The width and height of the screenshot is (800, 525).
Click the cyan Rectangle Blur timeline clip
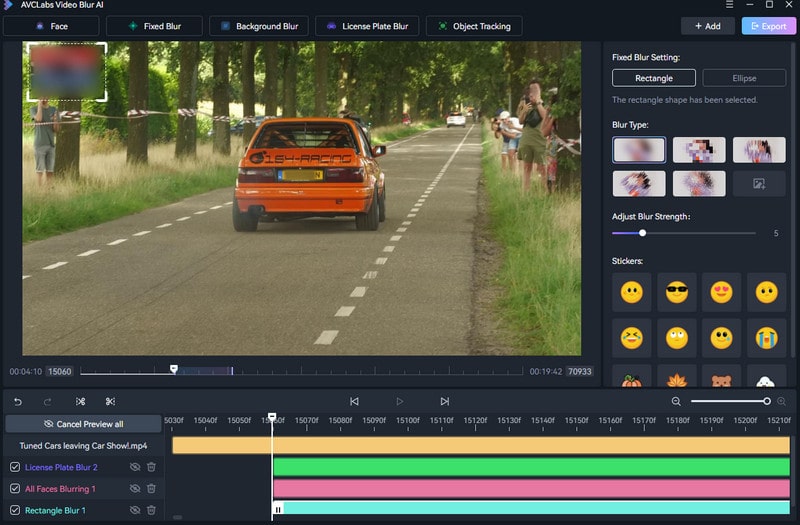pos(532,508)
